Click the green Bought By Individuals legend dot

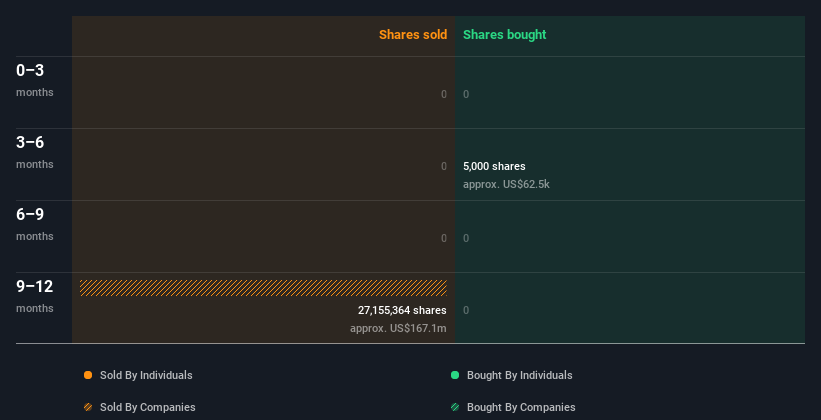point(455,375)
